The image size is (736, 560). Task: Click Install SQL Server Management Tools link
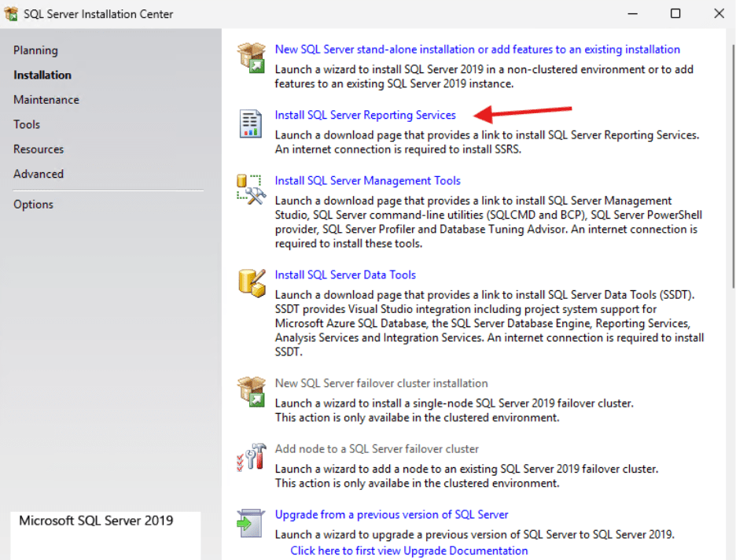367,181
